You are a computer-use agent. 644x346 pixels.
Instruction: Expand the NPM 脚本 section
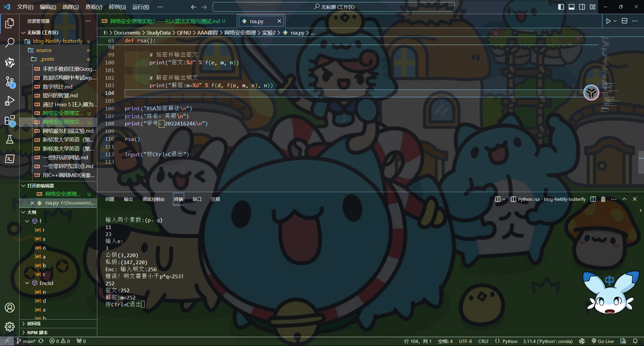point(23,333)
